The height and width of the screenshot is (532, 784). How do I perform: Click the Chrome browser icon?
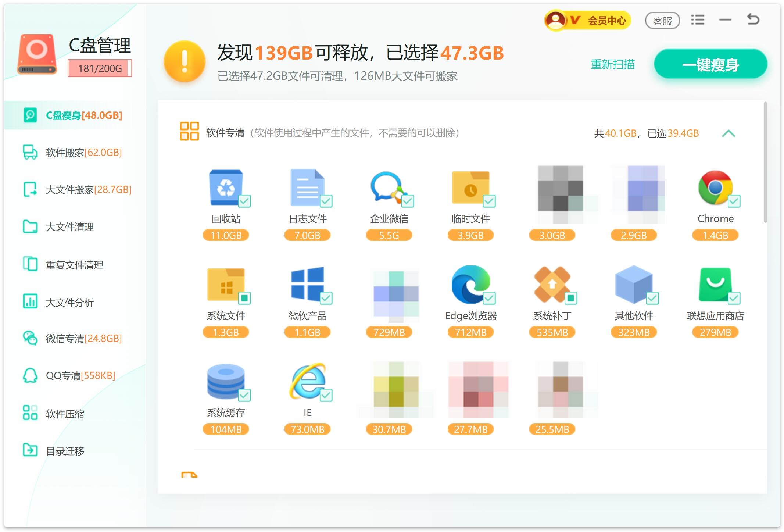(716, 188)
